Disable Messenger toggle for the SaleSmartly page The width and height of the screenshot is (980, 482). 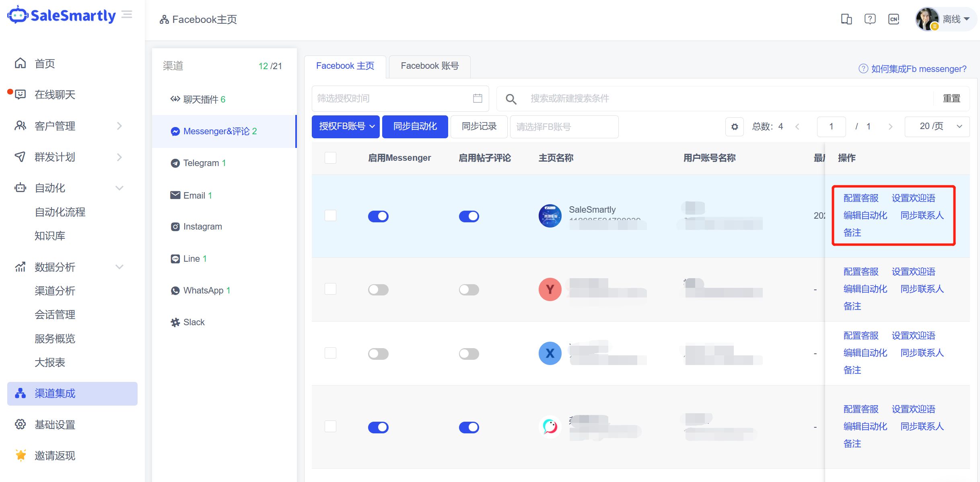tap(378, 216)
